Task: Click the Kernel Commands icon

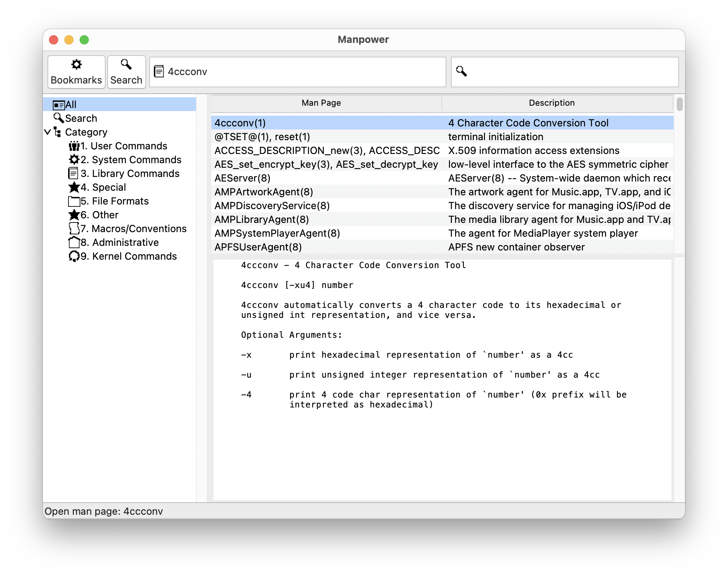Action: click(73, 256)
